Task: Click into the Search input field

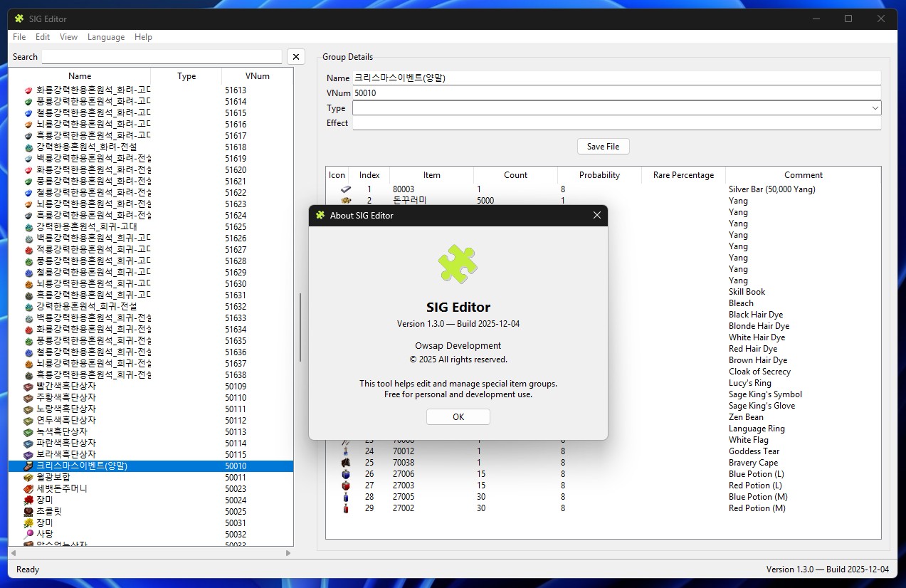Action: pyautogui.click(x=162, y=57)
